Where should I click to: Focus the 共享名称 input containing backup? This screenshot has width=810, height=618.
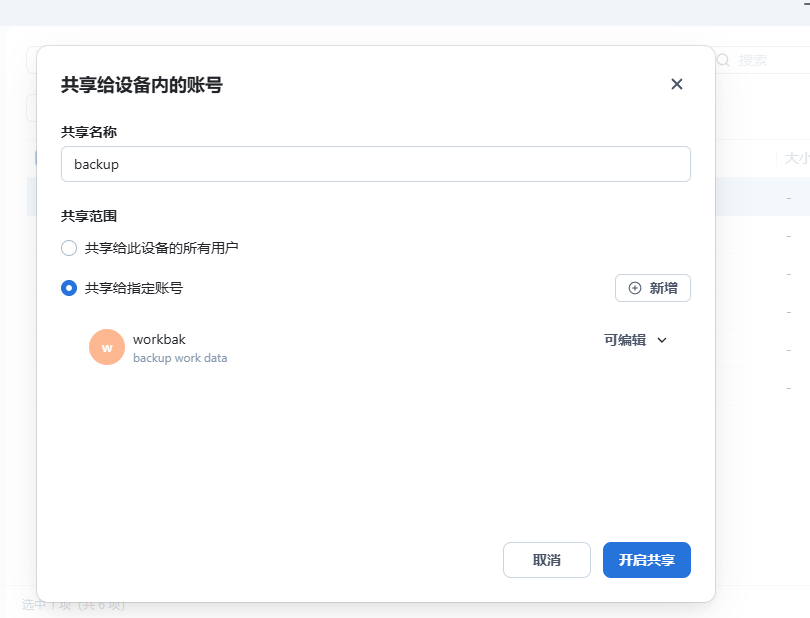pos(375,164)
